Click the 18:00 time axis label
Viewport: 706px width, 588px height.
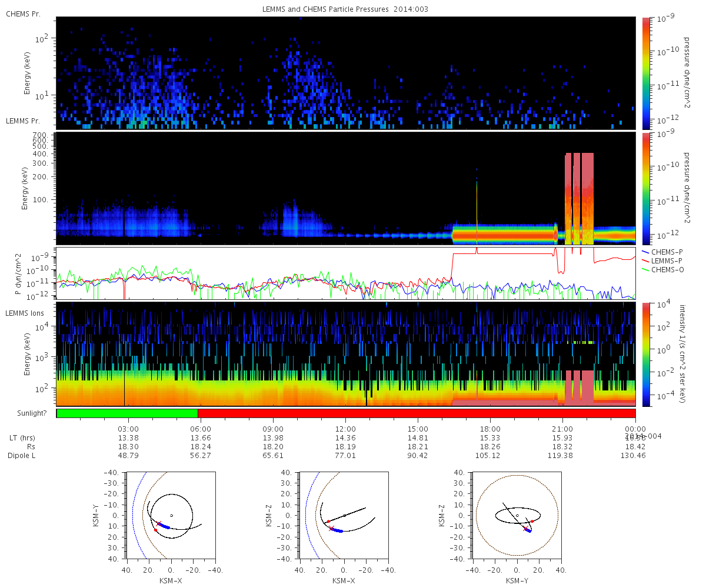[x=490, y=429]
